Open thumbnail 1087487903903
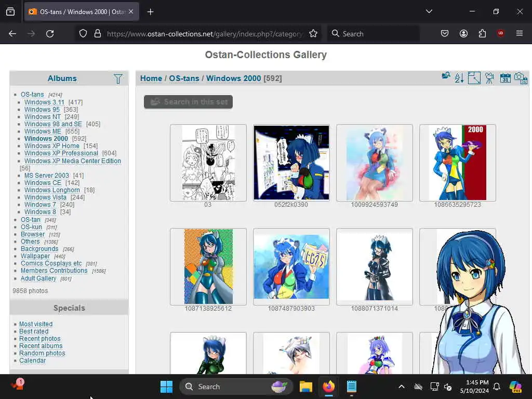The height and width of the screenshot is (399, 532). tap(291, 267)
